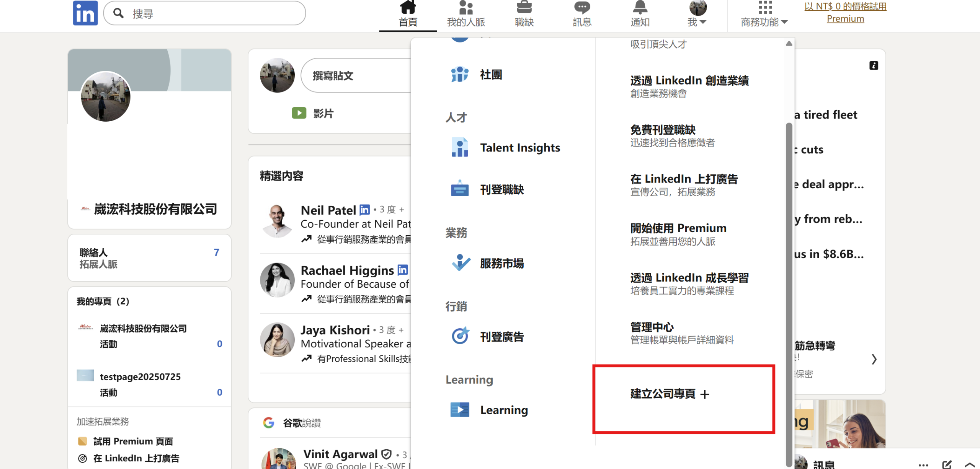Open the 職缺 briefcase icon

(524, 7)
